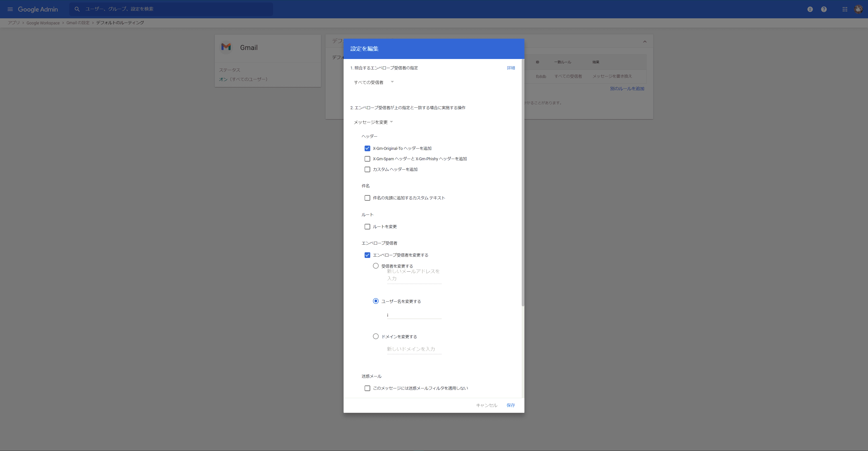Open the hamburger main menu
The width and height of the screenshot is (868, 451).
coord(10,9)
